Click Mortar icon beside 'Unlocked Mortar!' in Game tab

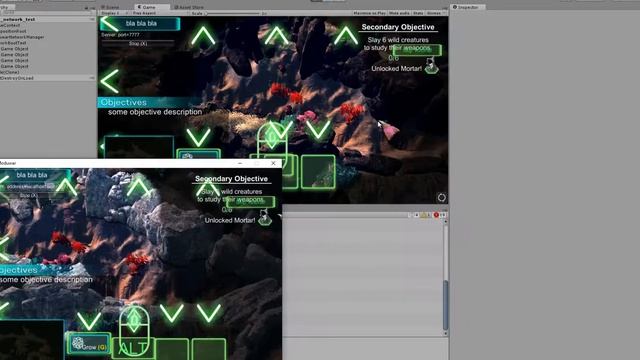(431, 66)
